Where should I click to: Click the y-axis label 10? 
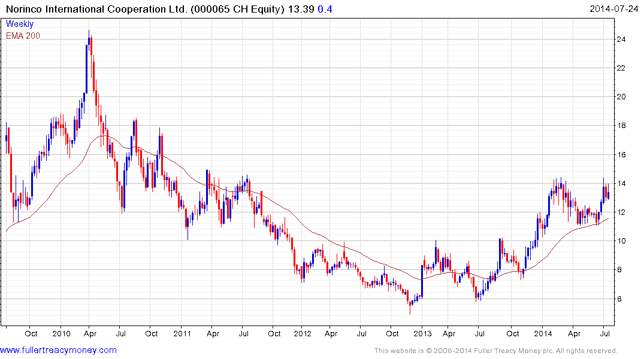[x=621, y=241]
